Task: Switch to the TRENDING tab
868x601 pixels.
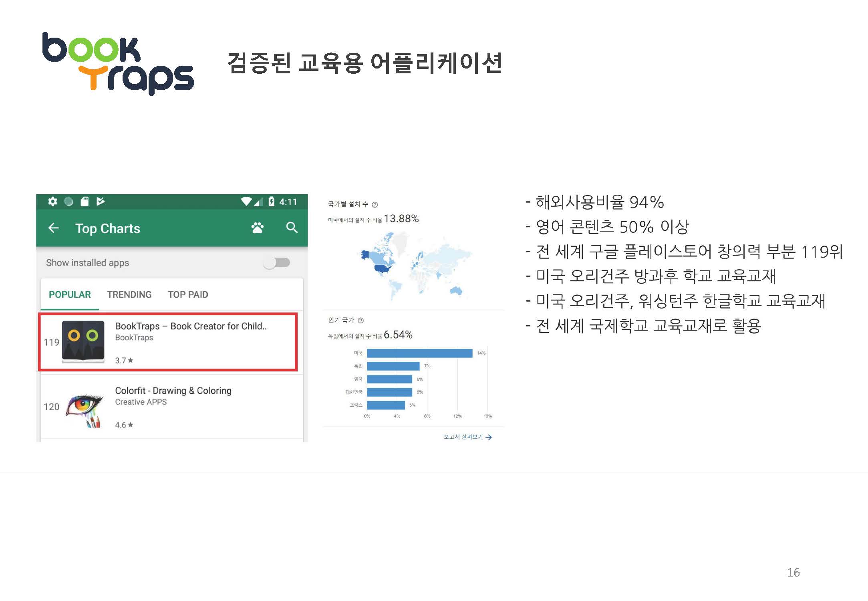Action: click(x=129, y=294)
